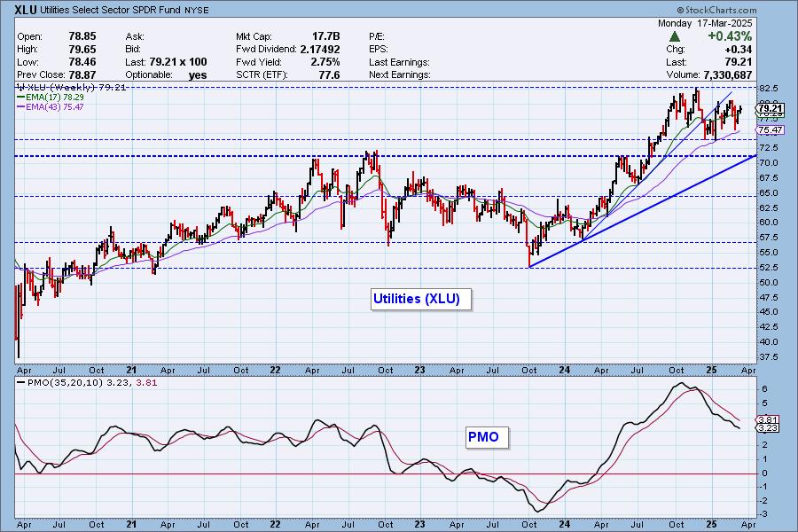Screen dimensions: 798x532
Task: Click the Mkt Cap value 17.7B
Action: point(325,36)
